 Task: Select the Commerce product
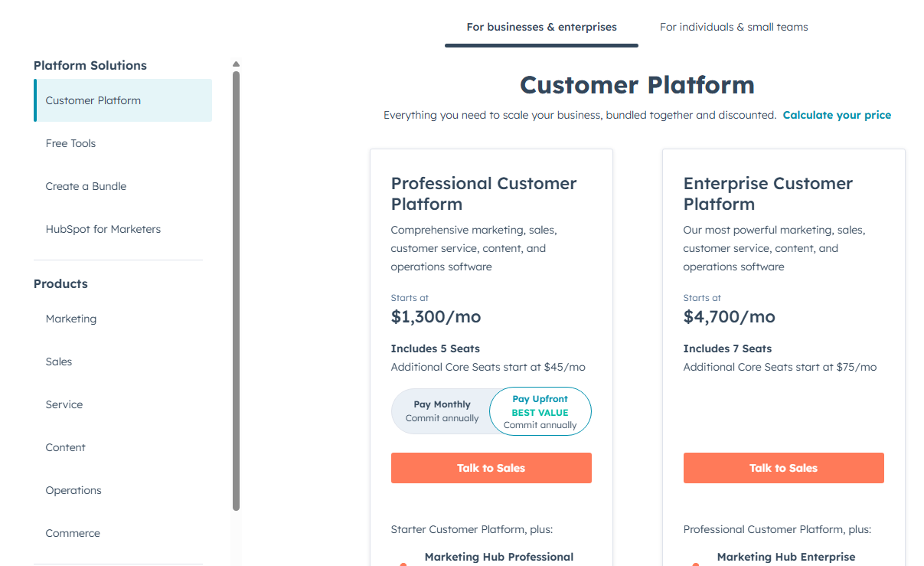[73, 533]
